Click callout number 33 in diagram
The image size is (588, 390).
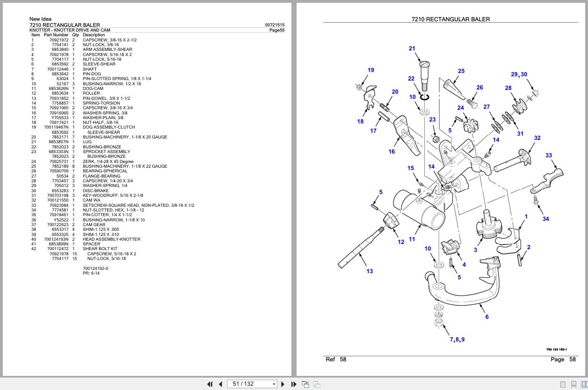pos(548,155)
